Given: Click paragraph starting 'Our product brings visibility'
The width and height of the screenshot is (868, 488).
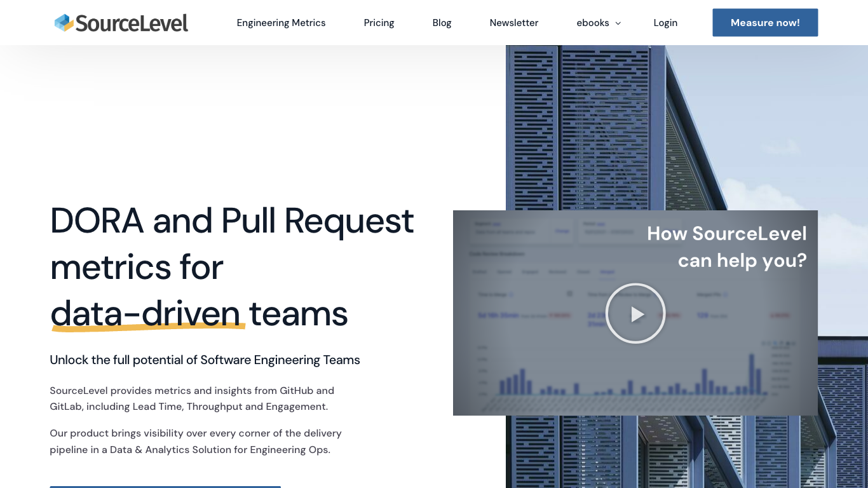Looking at the screenshot, I should (x=196, y=442).
